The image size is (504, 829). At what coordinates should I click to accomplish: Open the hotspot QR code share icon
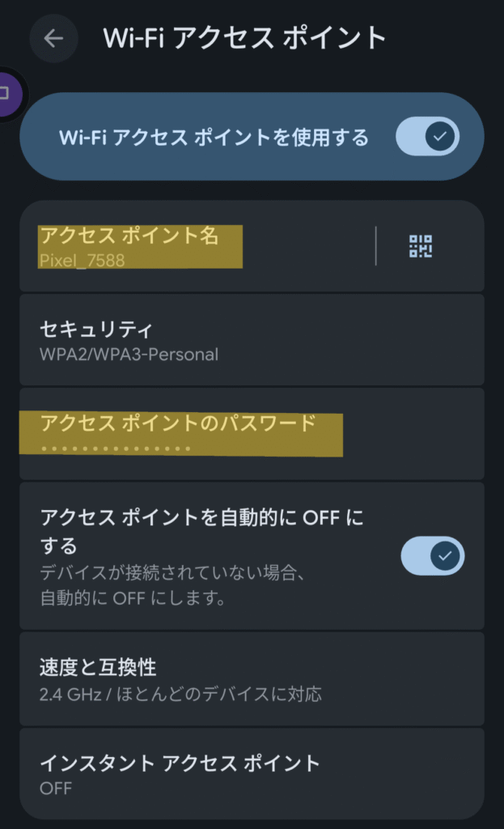421,246
